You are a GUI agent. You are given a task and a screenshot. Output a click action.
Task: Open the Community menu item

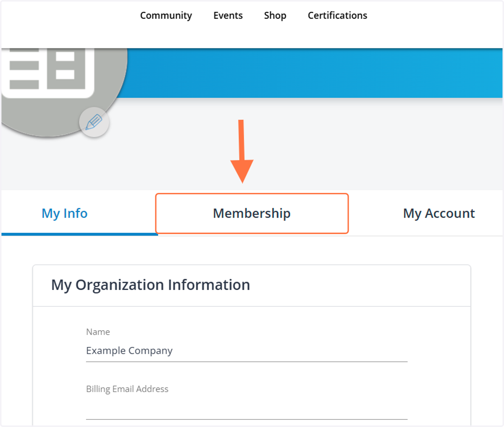point(166,16)
